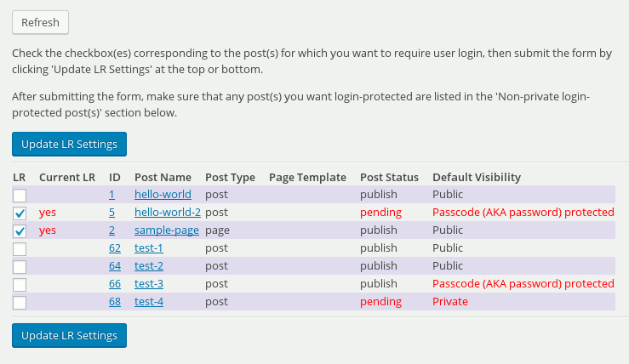Click the Refresh button

[x=40, y=22]
